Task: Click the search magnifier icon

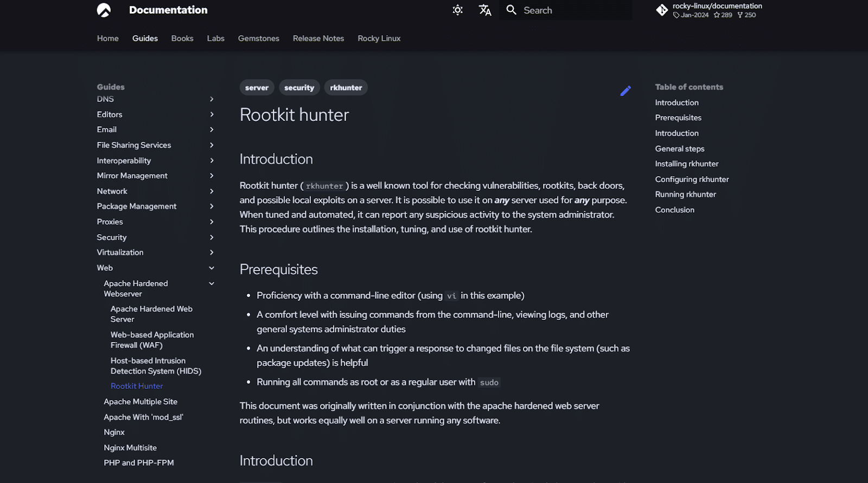Action: pyautogui.click(x=511, y=10)
